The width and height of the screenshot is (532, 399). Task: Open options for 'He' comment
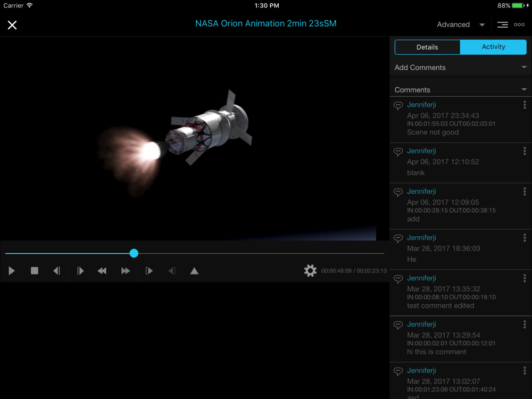pos(525,238)
